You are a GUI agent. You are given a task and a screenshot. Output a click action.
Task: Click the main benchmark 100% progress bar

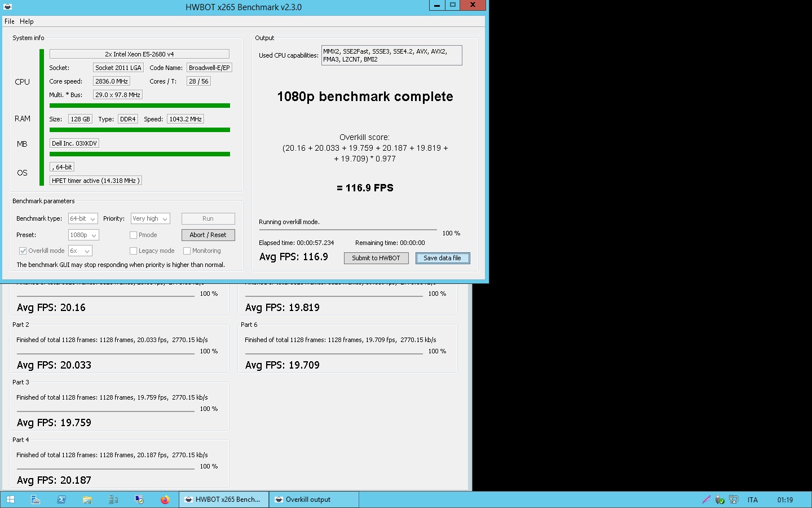click(348, 230)
